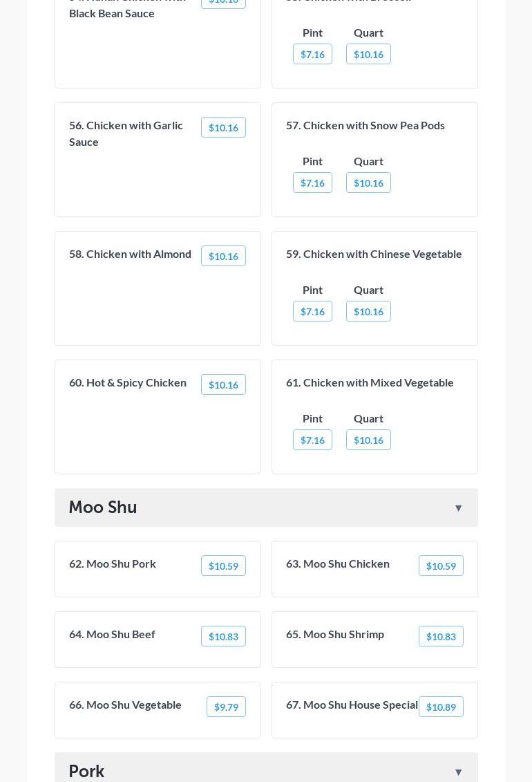Select Pint $7.16 for Chicken with Mixed Vegetable
532x782 pixels.
point(312,440)
